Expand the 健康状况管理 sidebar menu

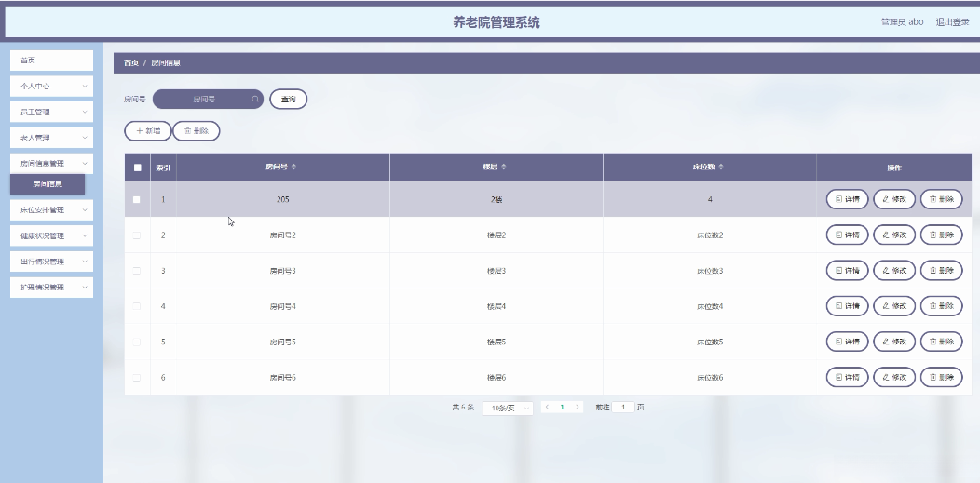tap(51, 235)
